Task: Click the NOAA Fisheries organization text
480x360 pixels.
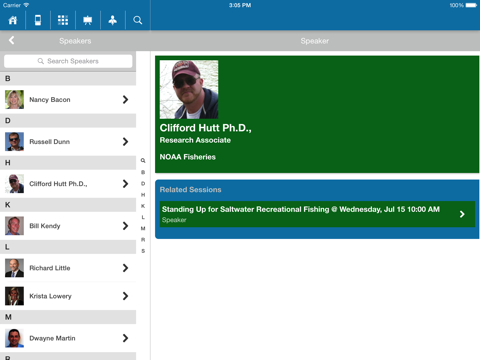Action: 188,157
